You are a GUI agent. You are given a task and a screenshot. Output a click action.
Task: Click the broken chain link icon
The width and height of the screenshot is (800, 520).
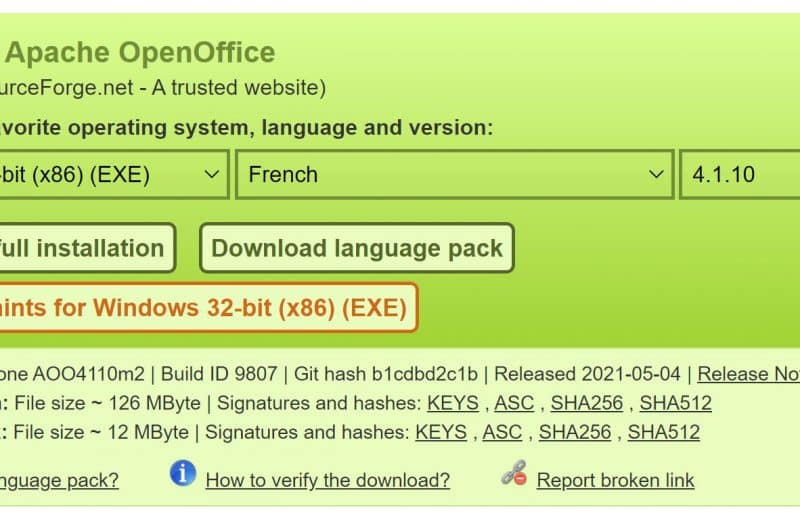click(x=514, y=473)
